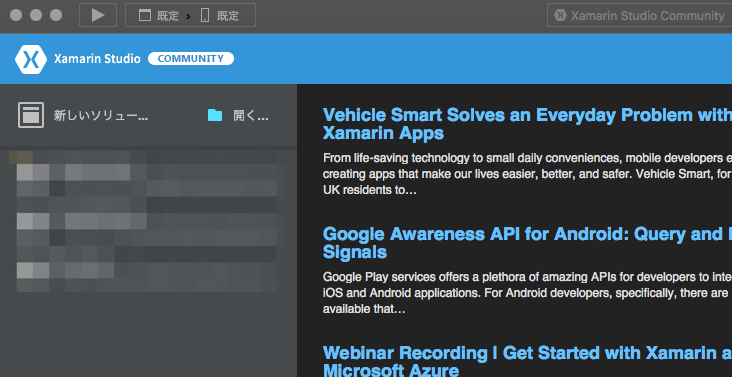Click the new solution window icon
Screen dimensions: 732x377
31,115
